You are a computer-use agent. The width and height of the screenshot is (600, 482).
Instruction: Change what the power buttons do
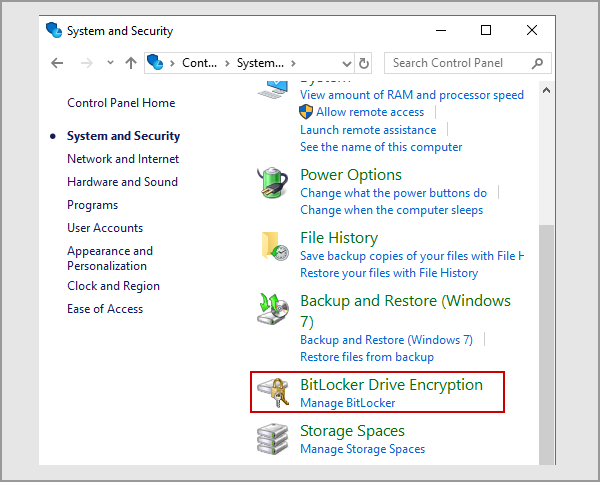[x=393, y=193]
